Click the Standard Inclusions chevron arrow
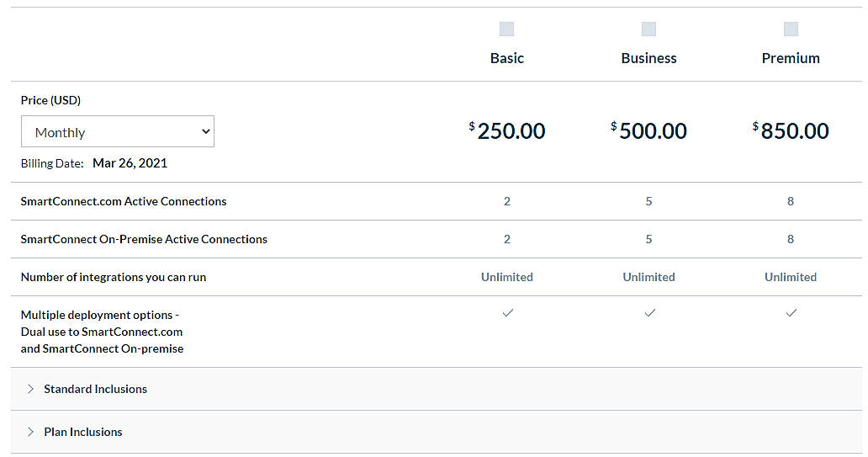Image resolution: width=868 pixels, height=457 pixels. pos(30,389)
